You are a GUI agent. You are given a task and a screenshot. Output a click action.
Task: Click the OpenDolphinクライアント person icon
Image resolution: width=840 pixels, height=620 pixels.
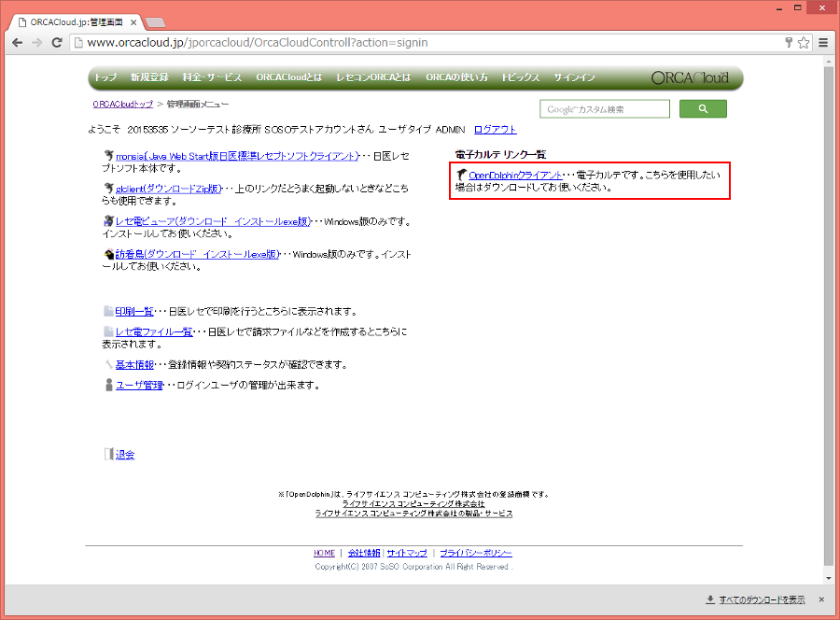point(461,175)
